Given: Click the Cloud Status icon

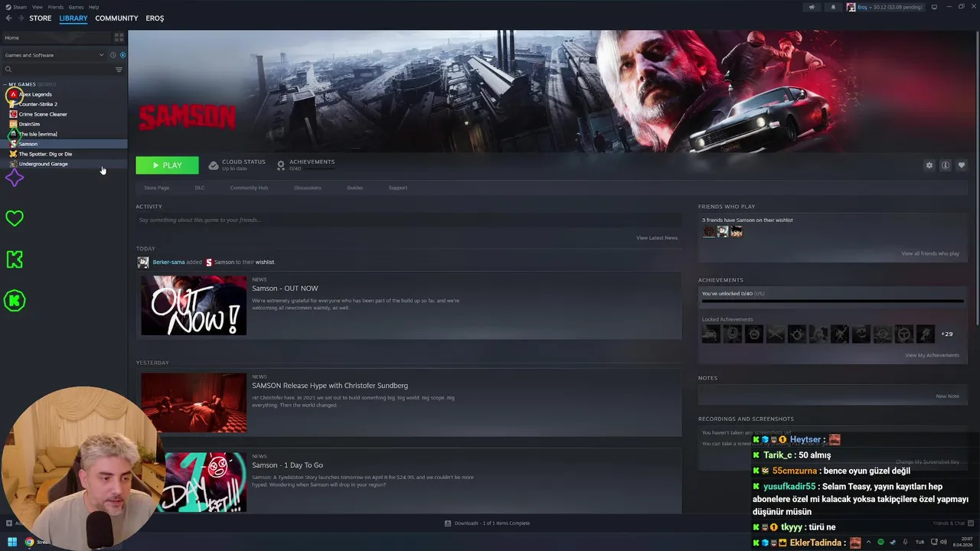Looking at the screenshot, I should tap(214, 165).
